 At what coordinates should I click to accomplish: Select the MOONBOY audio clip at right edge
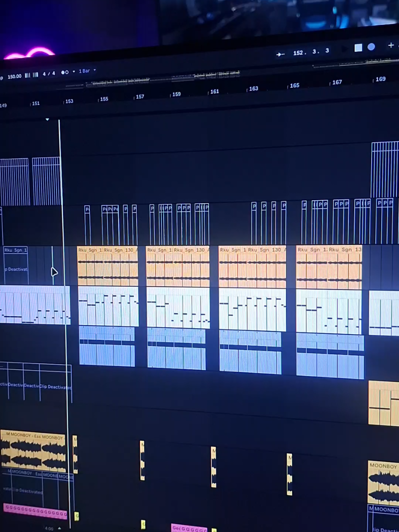(383, 483)
